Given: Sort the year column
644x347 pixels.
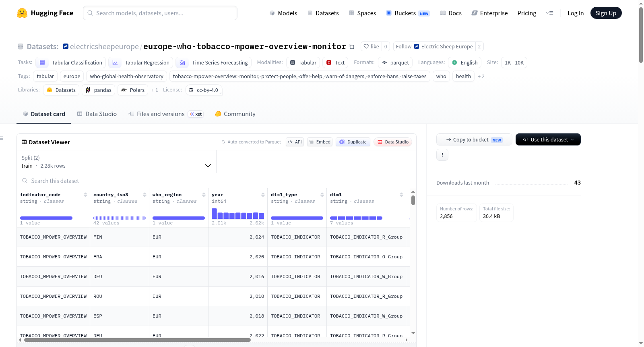Looking at the screenshot, I should coord(263,195).
